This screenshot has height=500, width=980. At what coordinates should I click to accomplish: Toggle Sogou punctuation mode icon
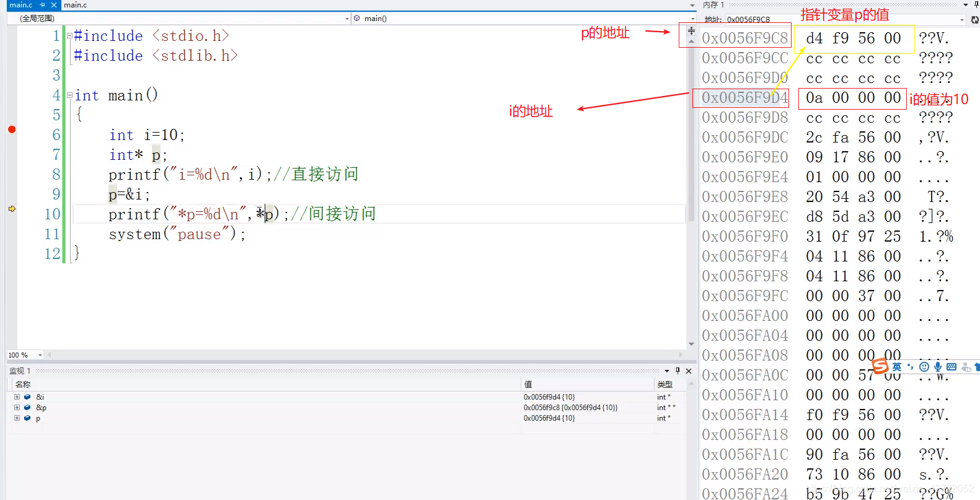click(x=910, y=367)
